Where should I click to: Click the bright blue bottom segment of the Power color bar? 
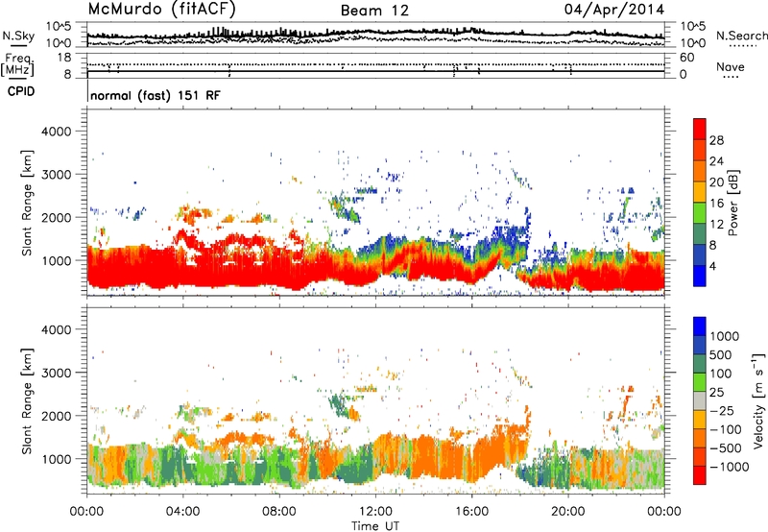pos(700,276)
